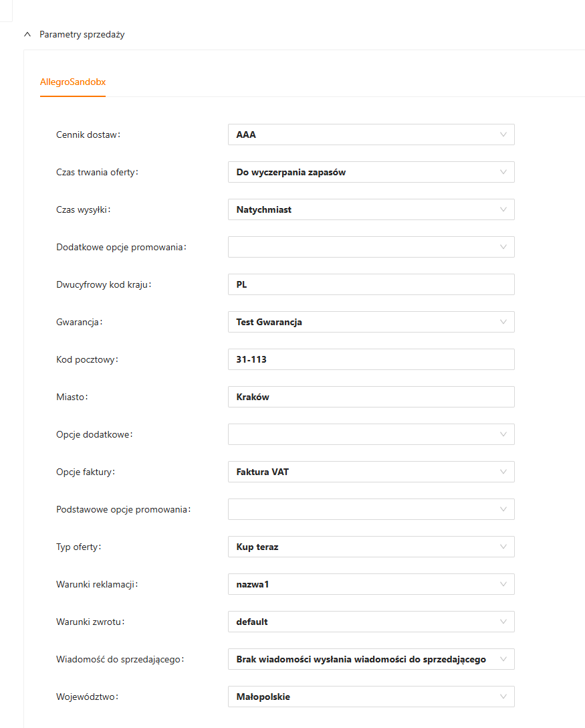Click the chevron arrow in the Typ oferty field
Image resolution: width=585 pixels, height=728 pixels.
pos(503,547)
